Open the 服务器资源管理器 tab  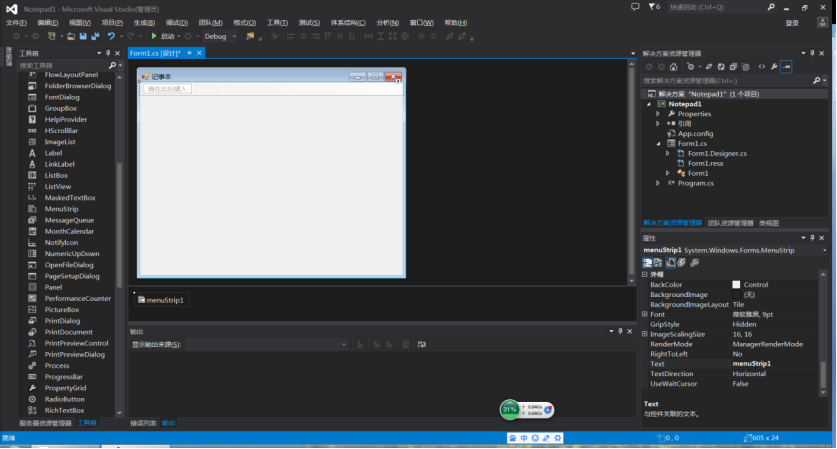[x=45, y=423]
